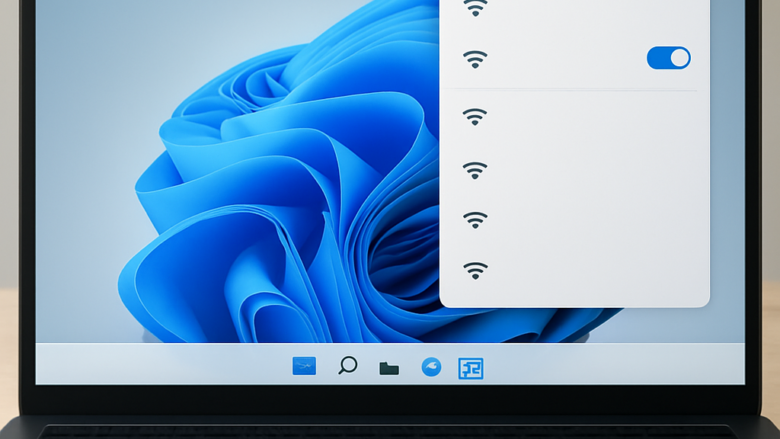This screenshot has width=780, height=439.
Task: Pick the last Wi-Fi network in the panel
Action: [x=475, y=270]
